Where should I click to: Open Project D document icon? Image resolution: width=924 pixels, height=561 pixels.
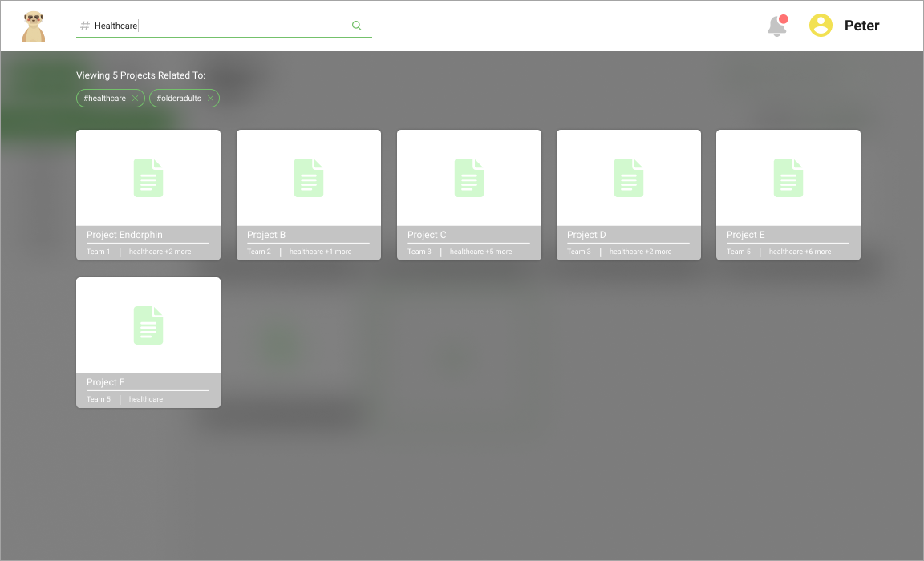[629, 178]
